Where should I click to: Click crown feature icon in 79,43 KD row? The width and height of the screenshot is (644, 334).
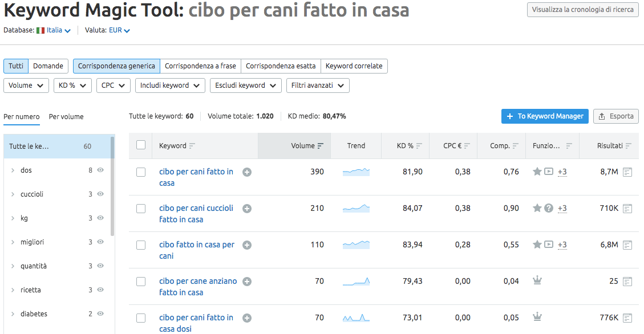[537, 280]
